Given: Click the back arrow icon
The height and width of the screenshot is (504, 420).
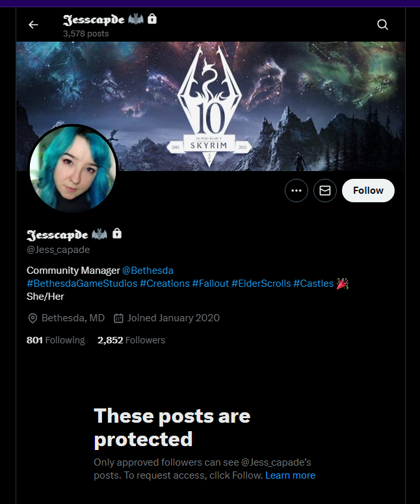Looking at the screenshot, I should (x=33, y=25).
